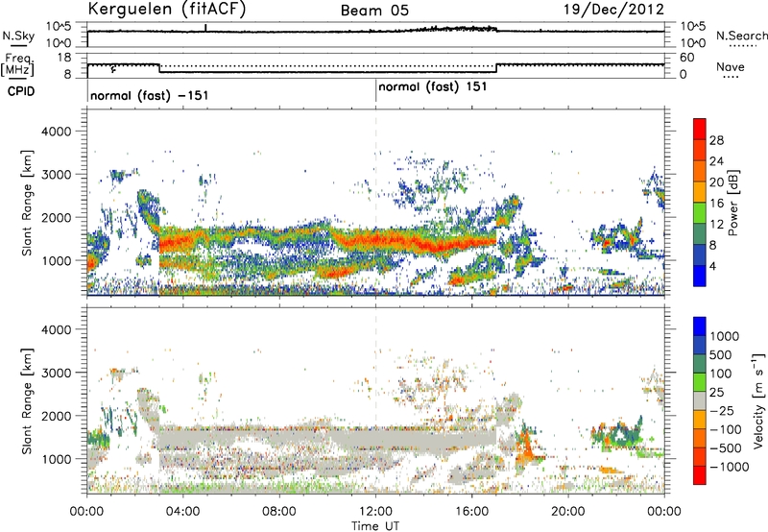Select power colorbar segment between 20 and 24
Image resolution: width=768 pixels, height=532 pixels.
coord(700,171)
